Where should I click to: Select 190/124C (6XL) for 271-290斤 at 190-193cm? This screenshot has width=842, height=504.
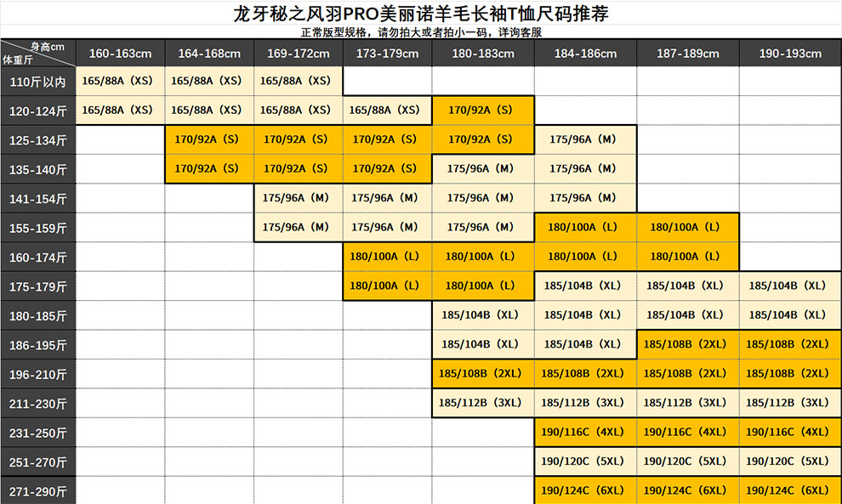click(790, 490)
